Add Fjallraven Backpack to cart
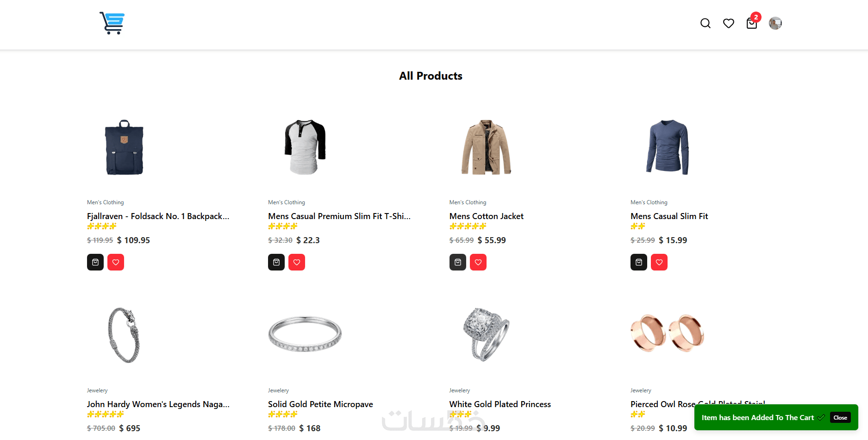This screenshot has width=868, height=440. point(95,262)
